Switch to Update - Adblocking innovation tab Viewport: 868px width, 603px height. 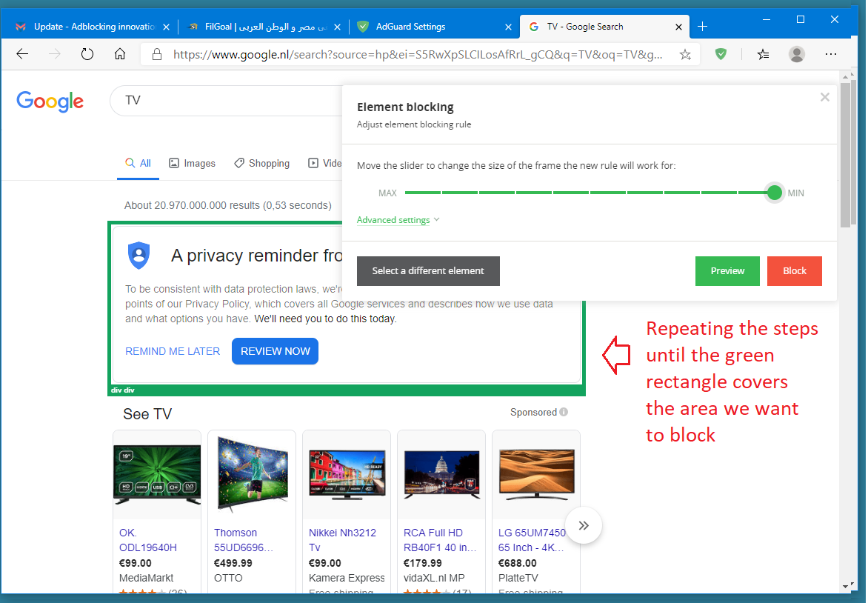(x=95, y=27)
